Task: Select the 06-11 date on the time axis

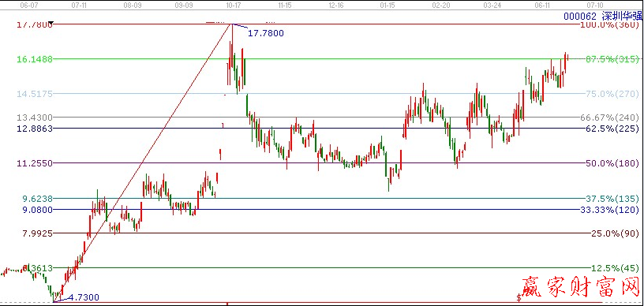Action: point(542,6)
